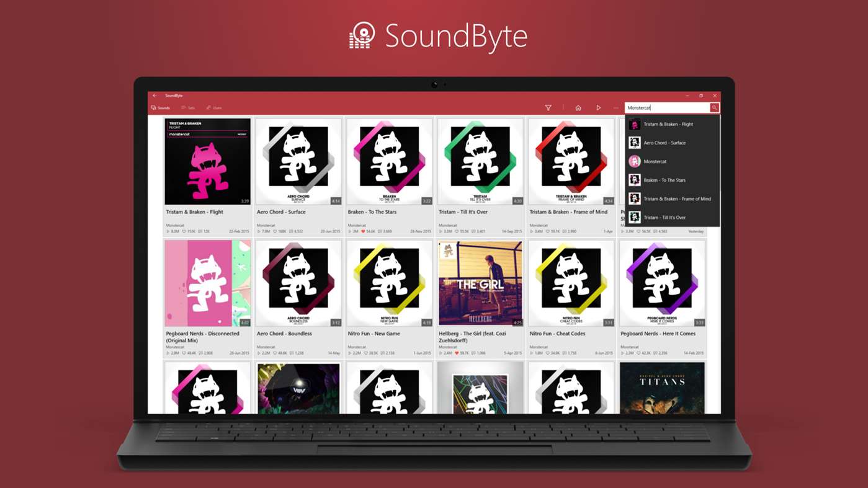
Task: Pick suggestion Braken - To The Stars
Action: tap(673, 180)
